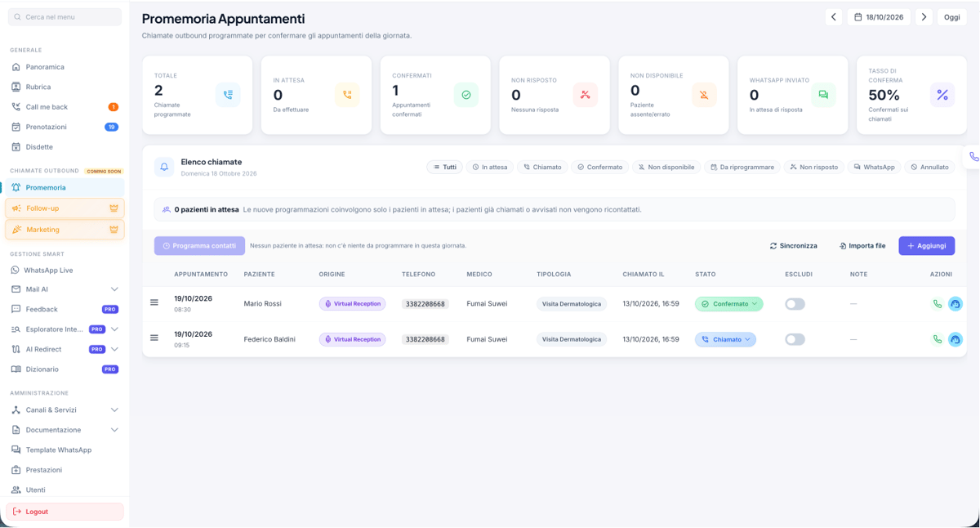Click the Aggiungi button
This screenshot has height=528, width=980.
pyautogui.click(x=926, y=245)
